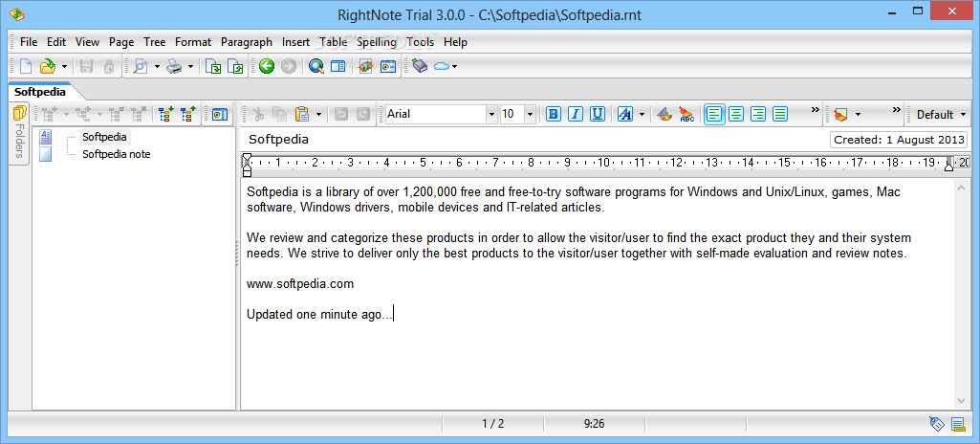Click the cloud sync icon
This screenshot has height=444, width=980.
(442, 66)
